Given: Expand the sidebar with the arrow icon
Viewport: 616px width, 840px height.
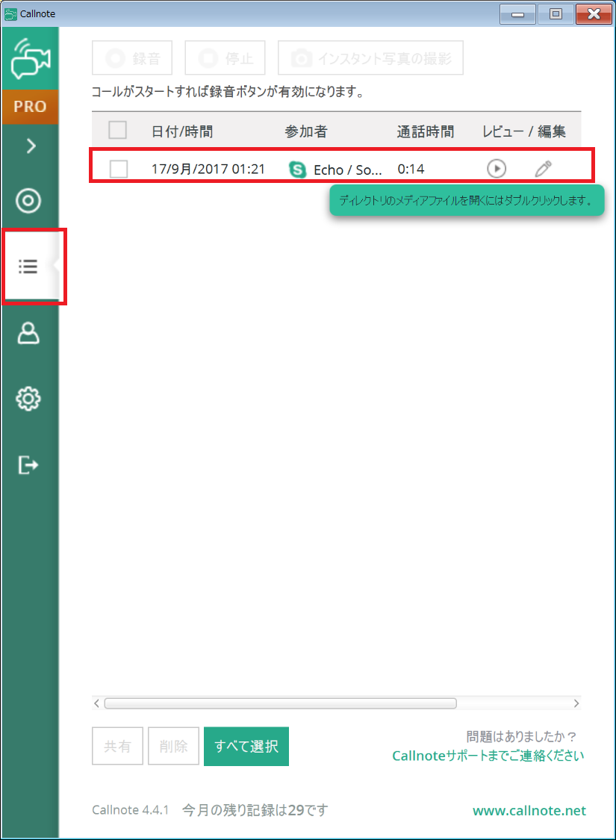Looking at the screenshot, I should tap(29, 146).
